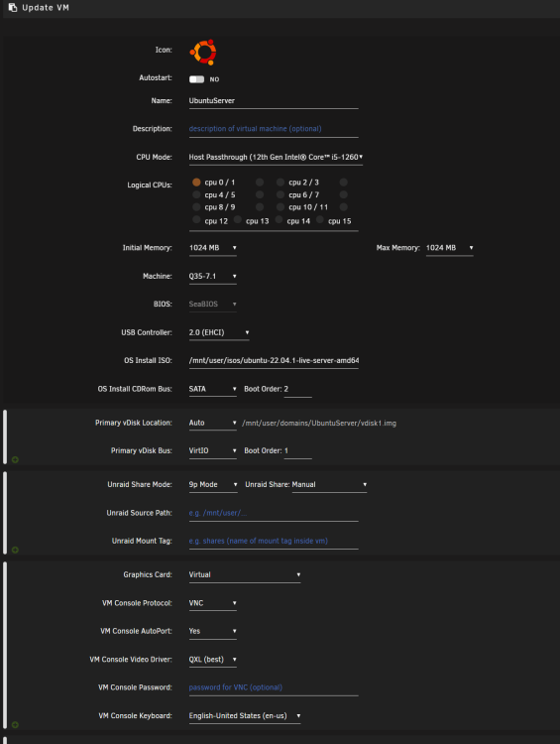Enable the cpu 6 checkbox before cpu 6 / 7
Screen dimensions: 560x744
pyautogui.click(x=280, y=194)
